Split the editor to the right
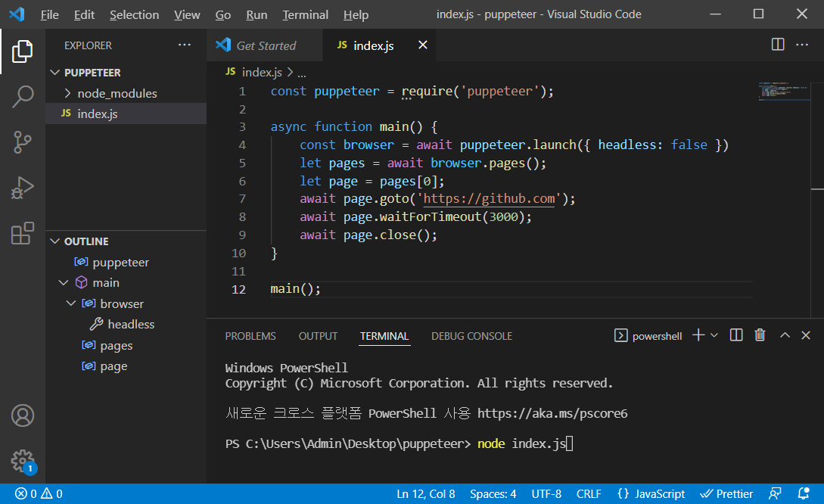The width and height of the screenshot is (824, 504). (x=778, y=45)
